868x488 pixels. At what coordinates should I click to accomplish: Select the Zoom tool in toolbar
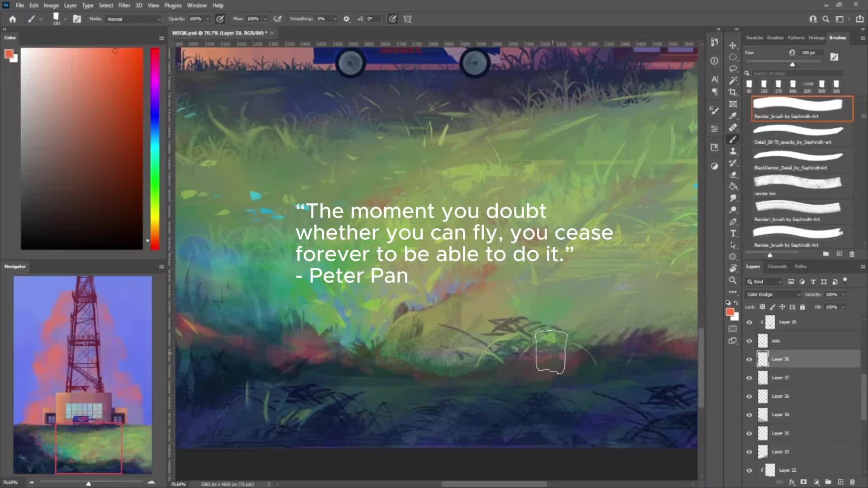tap(733, 280)
